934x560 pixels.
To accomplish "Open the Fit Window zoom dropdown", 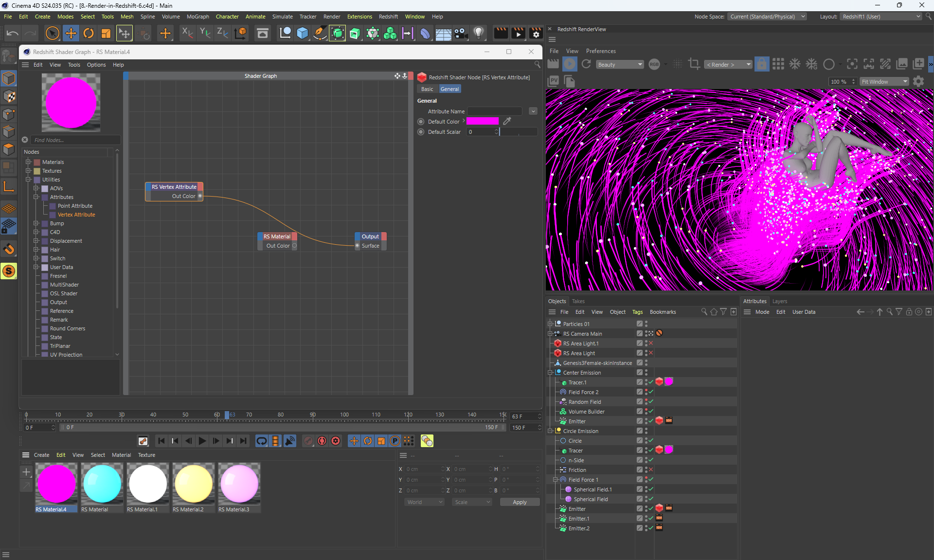I will point(884,82).
